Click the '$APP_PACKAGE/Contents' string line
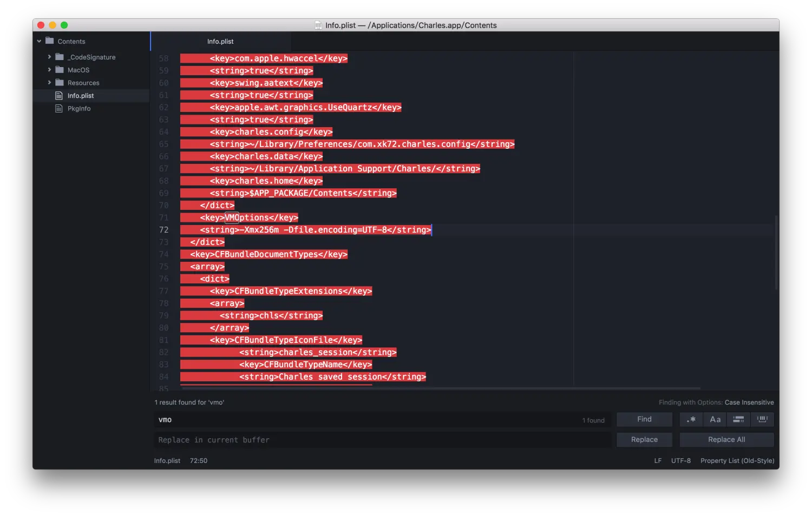Image resolution: width=812 pixels, height=516 pixels. pos(303,193)
